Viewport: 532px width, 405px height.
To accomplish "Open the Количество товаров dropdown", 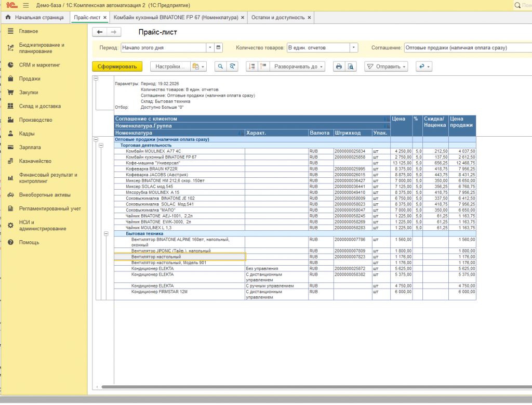I will 354,47.
